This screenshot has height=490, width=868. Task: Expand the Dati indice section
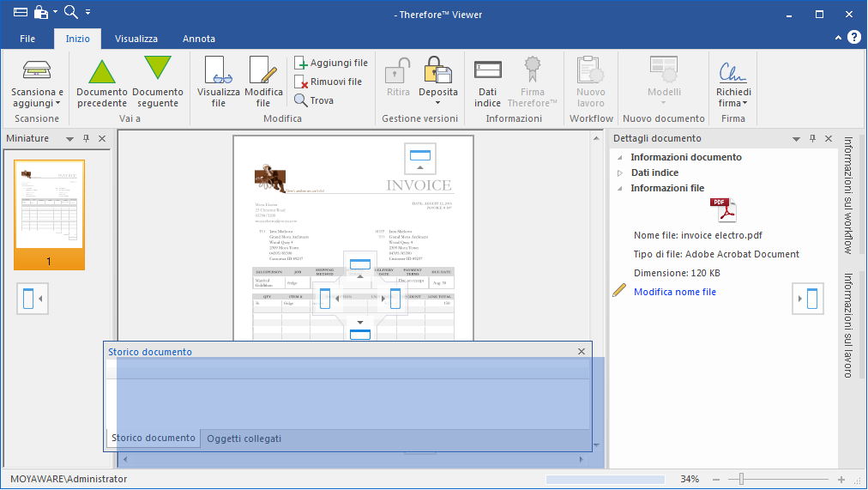tap(621, 173)
